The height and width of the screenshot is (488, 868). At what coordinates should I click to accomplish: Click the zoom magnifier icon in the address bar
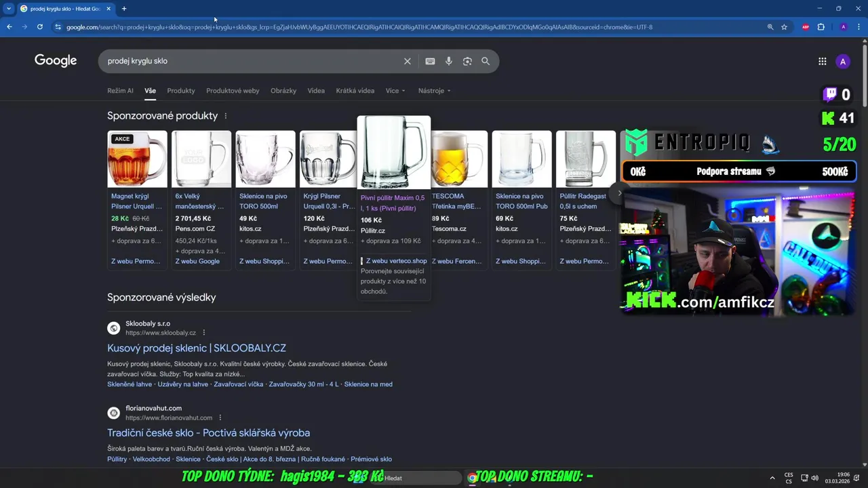[770, 27]
